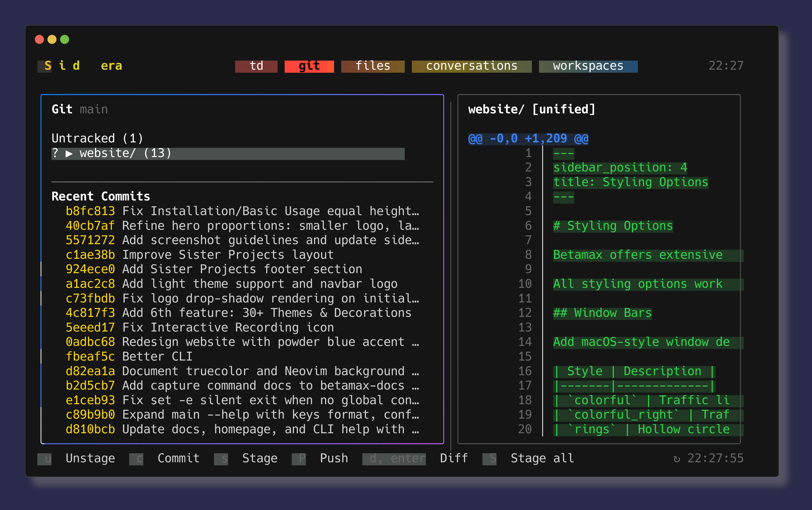Expand the website/ untracked folder arrow

pyautogui.click(x=69, y=154)
